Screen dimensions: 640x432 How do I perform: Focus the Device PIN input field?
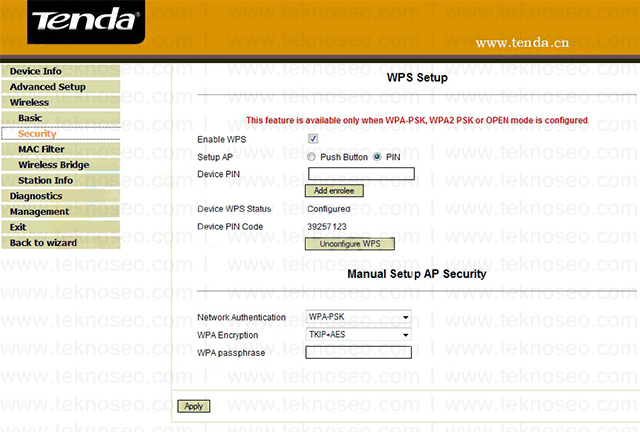point(361,174)
